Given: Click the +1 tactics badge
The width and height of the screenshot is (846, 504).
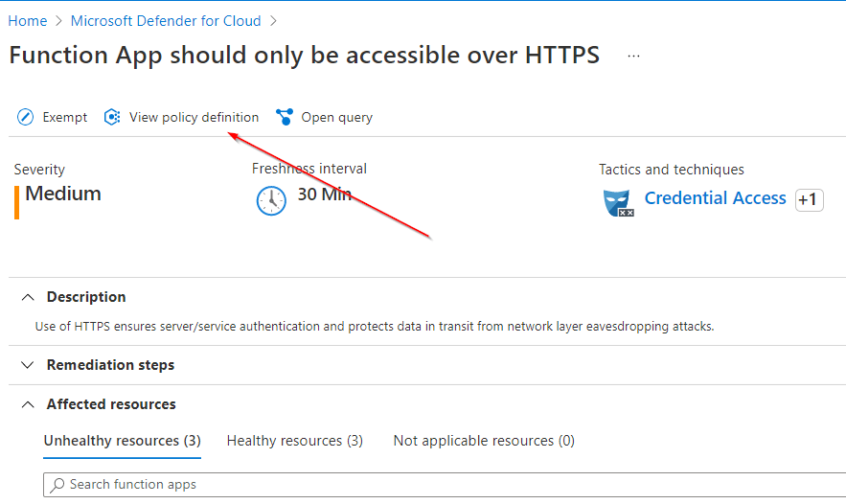Looking at the screenshot, I should pos(809,199).
